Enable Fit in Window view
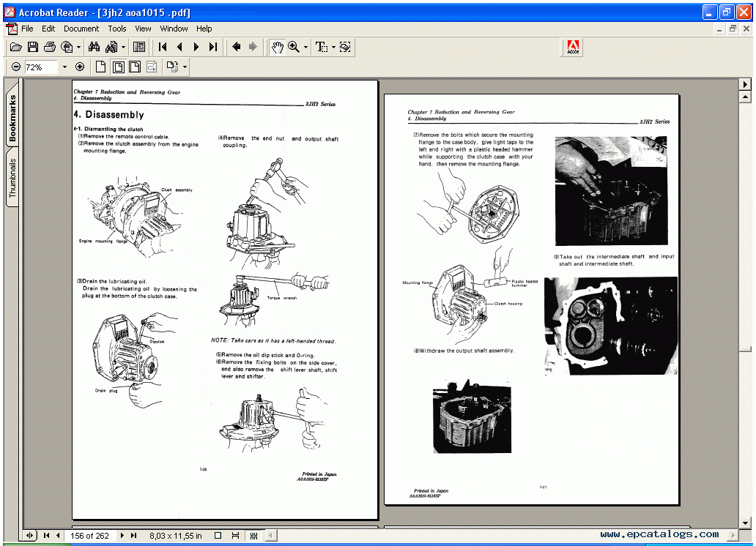The image size is (756, 546). 118,67
